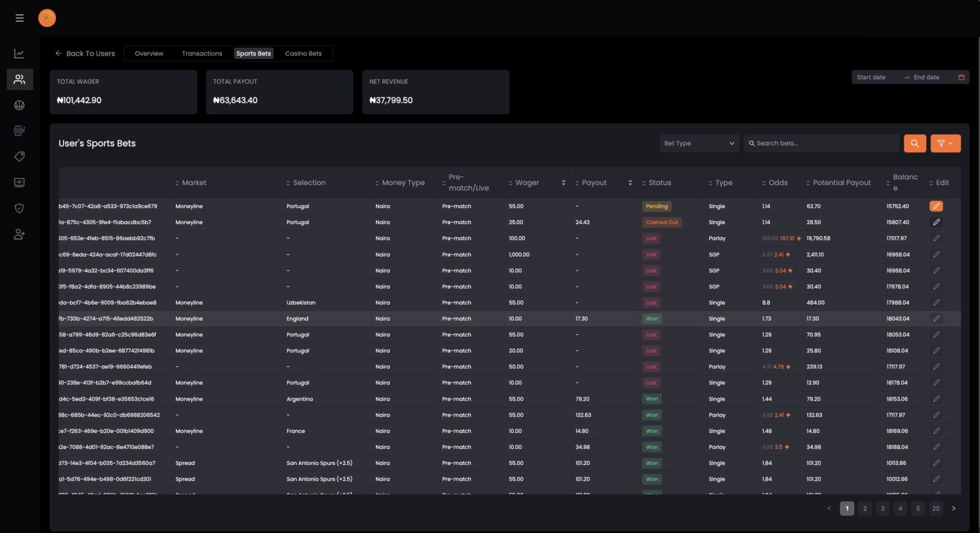
Task: Click the orange search button
Action: 915,144
